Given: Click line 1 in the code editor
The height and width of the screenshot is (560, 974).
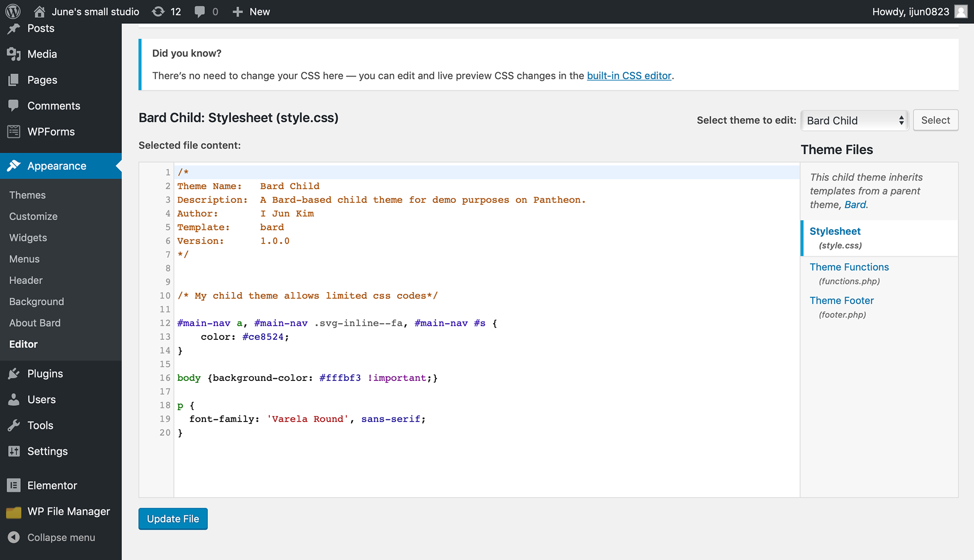Looking at the screenshot, I should (487, 172).
